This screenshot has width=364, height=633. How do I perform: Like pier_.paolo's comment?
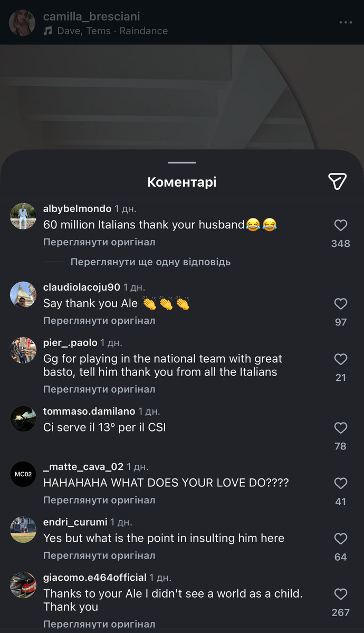[341, 360]
